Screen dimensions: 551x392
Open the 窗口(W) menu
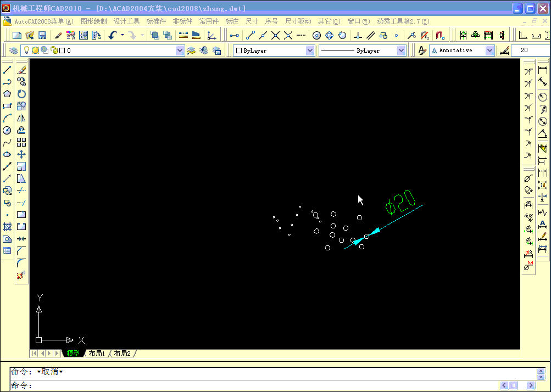point(359,21)
